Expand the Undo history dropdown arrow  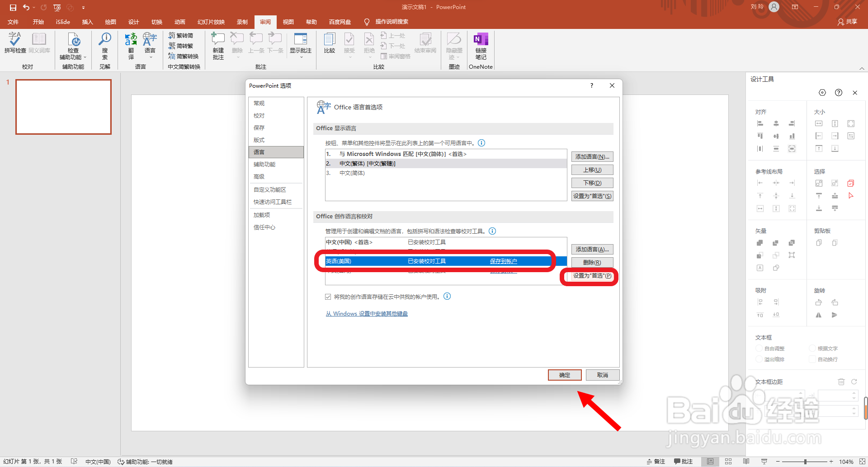pyautogui.click(x=34, y=7)
